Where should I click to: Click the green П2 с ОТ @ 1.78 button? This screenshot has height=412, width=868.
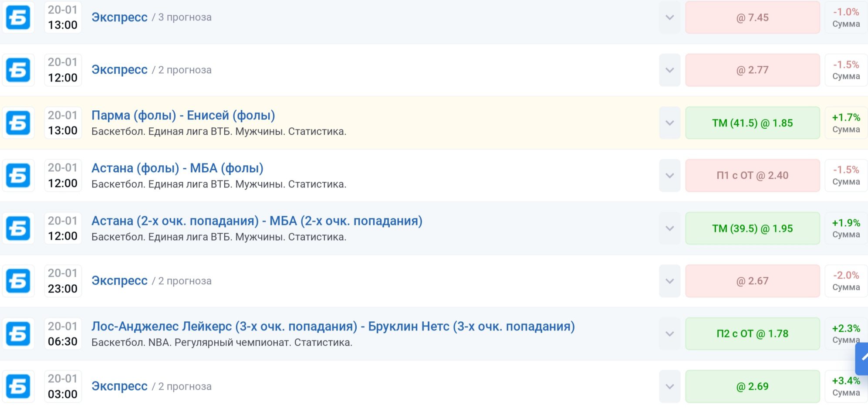(753, 334)
